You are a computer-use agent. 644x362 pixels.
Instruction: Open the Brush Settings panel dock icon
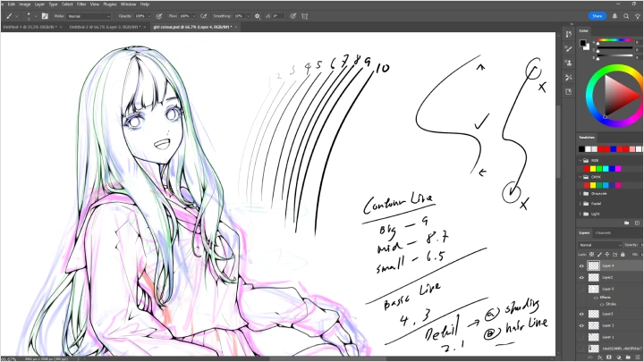tap(569, 49)
